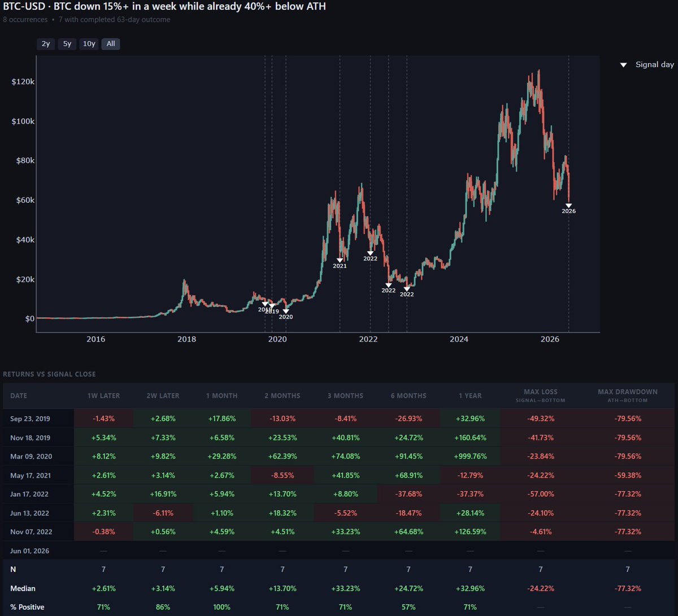Sort by the 1 YEAR column
The height and width of the screenshot is (616, 678).
click(470, 396)
